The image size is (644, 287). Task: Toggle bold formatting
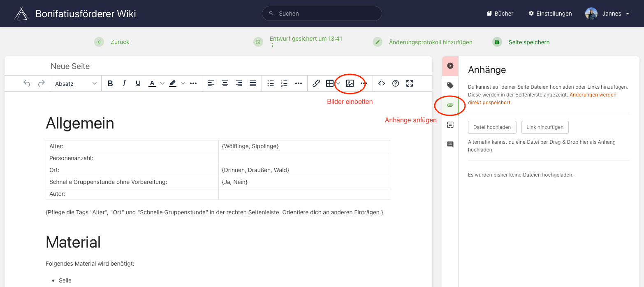[110, 83]
